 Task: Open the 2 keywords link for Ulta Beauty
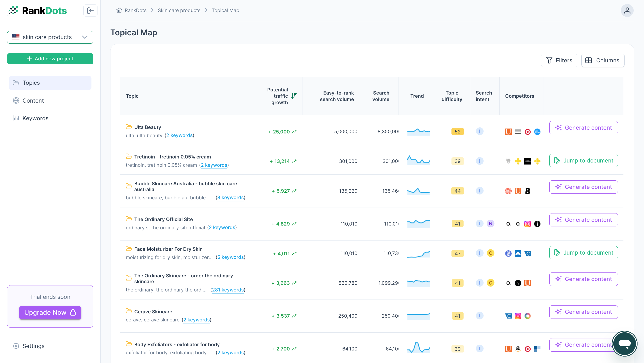click(x=179, y=135)
